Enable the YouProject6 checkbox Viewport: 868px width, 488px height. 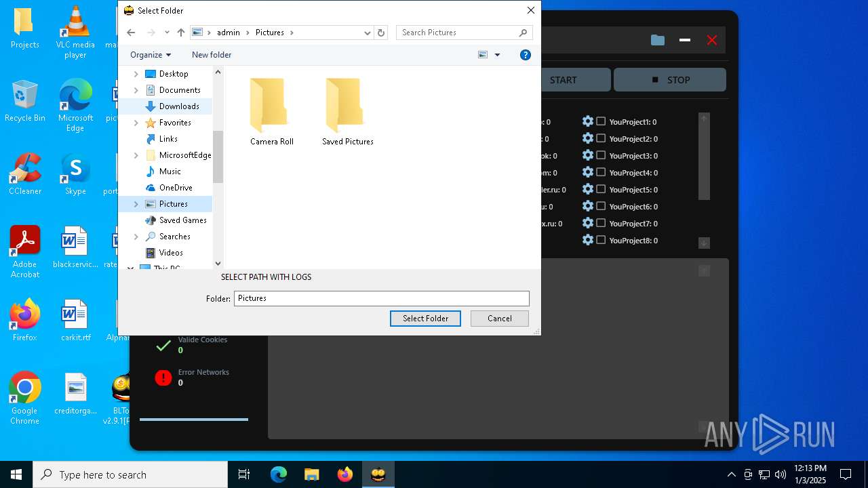pyautogui.click(x=601, y=206)
